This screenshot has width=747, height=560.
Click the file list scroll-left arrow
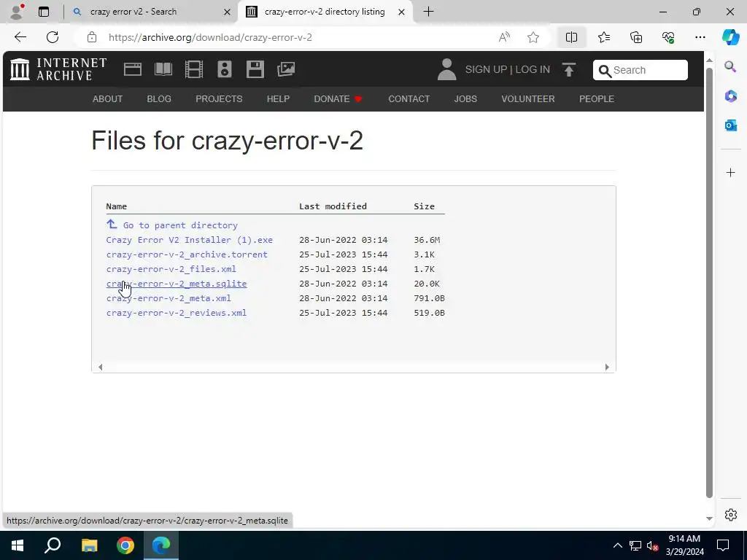coord(100,367)
